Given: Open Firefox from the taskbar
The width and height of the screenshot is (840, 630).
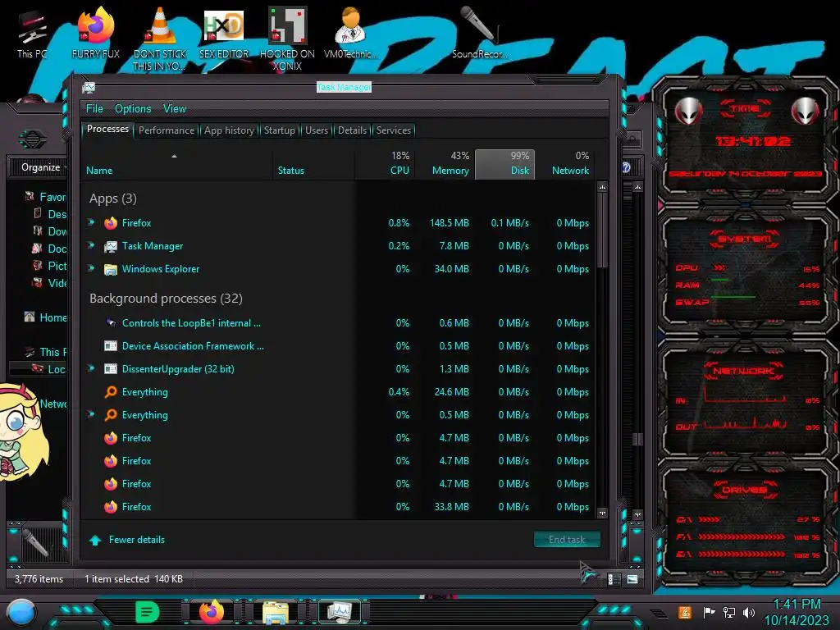Looking at the screenshot, I should [x=212, y=612].
